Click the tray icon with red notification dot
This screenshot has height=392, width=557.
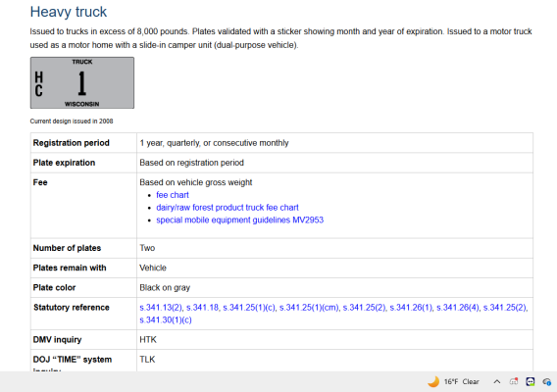pyautogui.click(x=514, y=381)
